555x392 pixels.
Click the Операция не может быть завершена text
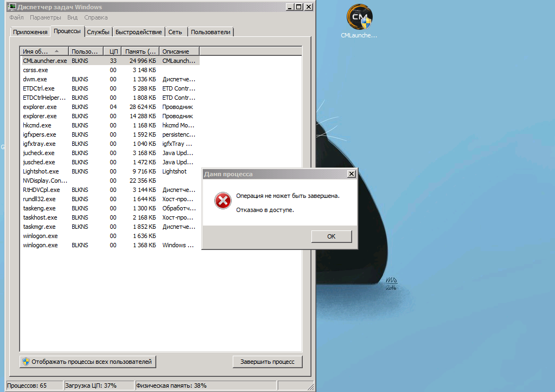pyautogui.click(x=288, y=196)
